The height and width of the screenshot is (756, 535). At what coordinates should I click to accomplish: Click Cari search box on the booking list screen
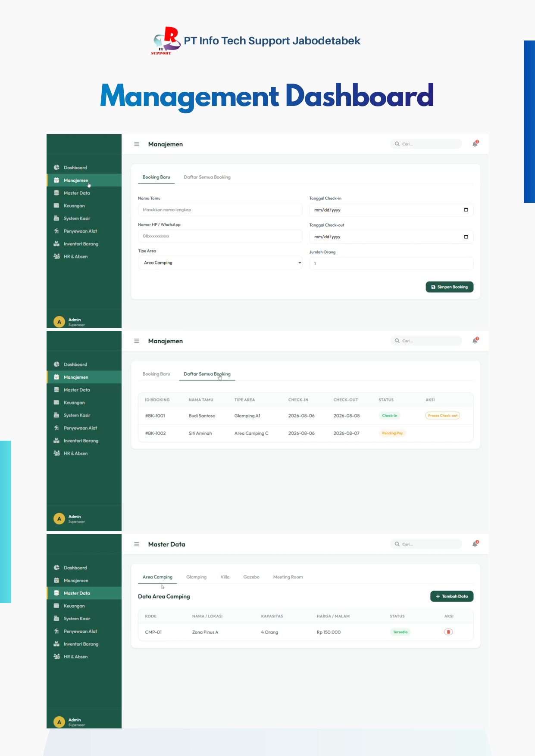point(426,341)
